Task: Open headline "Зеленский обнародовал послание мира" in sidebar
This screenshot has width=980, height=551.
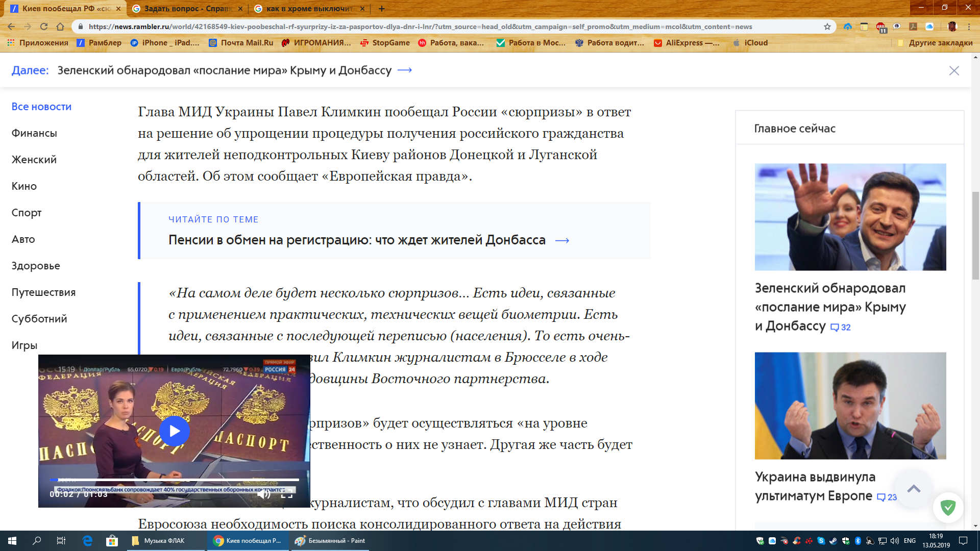Action: [x=830, y=307]
